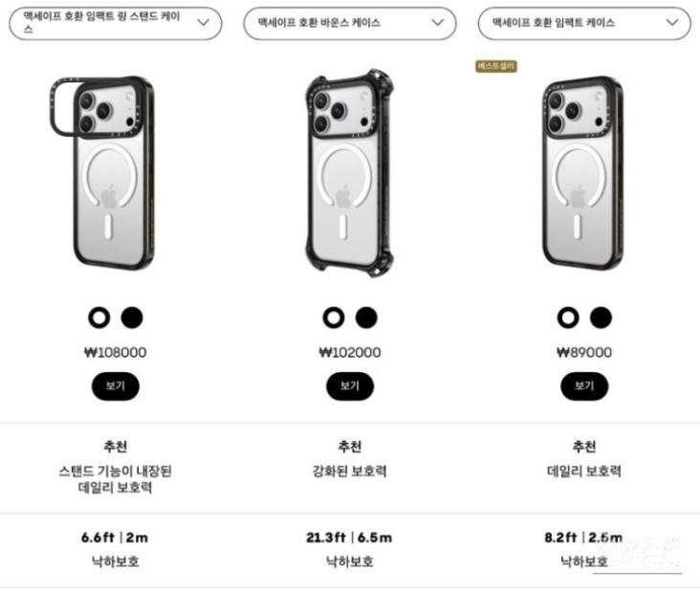The height and width of the screenshot is (592, 700).
Task: Choose white color for bounce case
Action: click(x=334, y=318)
